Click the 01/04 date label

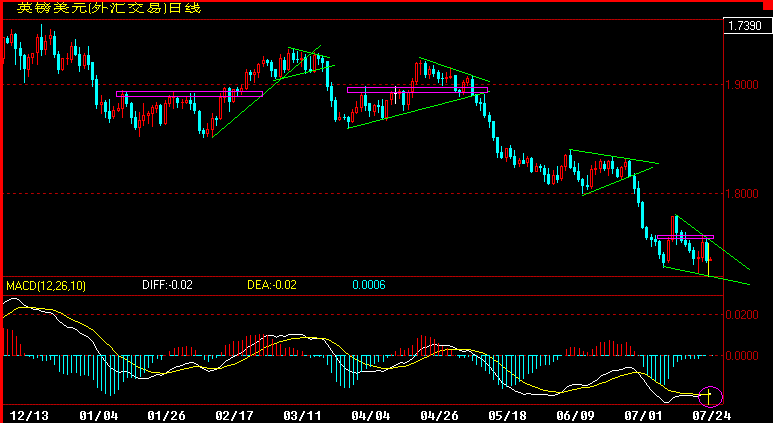pyautogui.click(x=99, y=416)
